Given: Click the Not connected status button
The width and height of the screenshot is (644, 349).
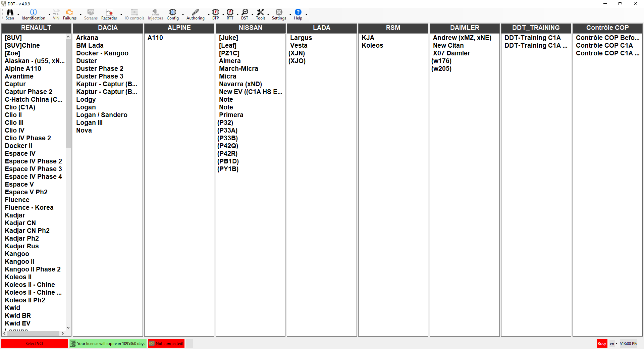Looking at the screenshot, I should 166,343.
